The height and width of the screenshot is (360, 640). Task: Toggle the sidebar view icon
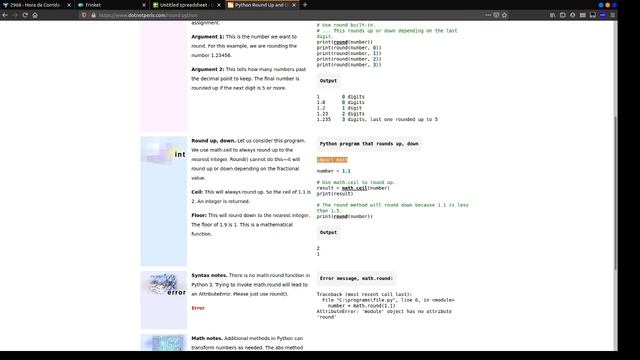(x=563, y=15)
